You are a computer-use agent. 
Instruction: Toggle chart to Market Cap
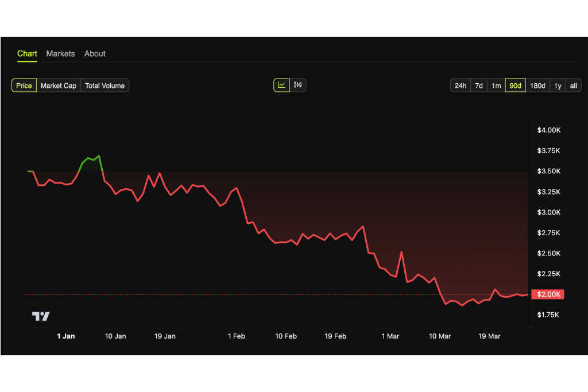point(59,86)
